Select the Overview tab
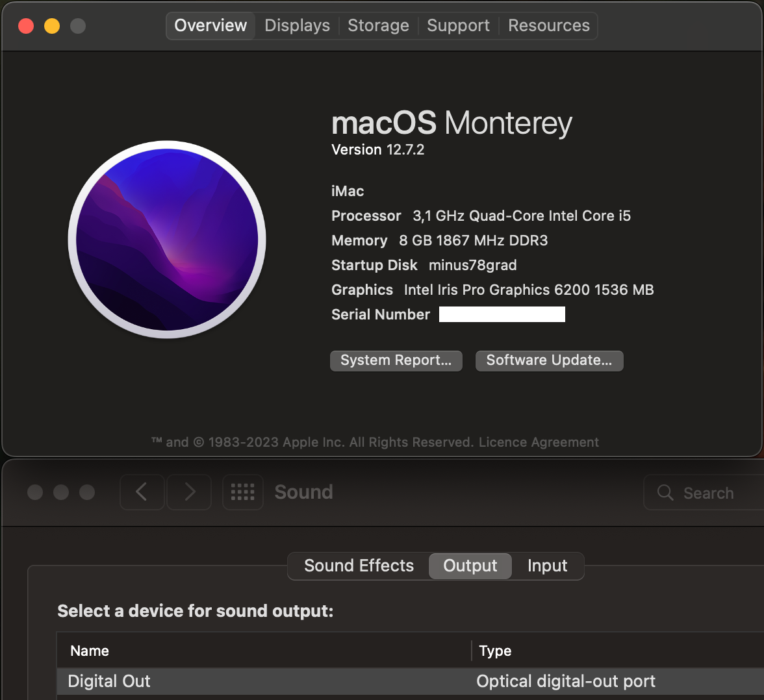764x700 pixels. pos(210,25)
